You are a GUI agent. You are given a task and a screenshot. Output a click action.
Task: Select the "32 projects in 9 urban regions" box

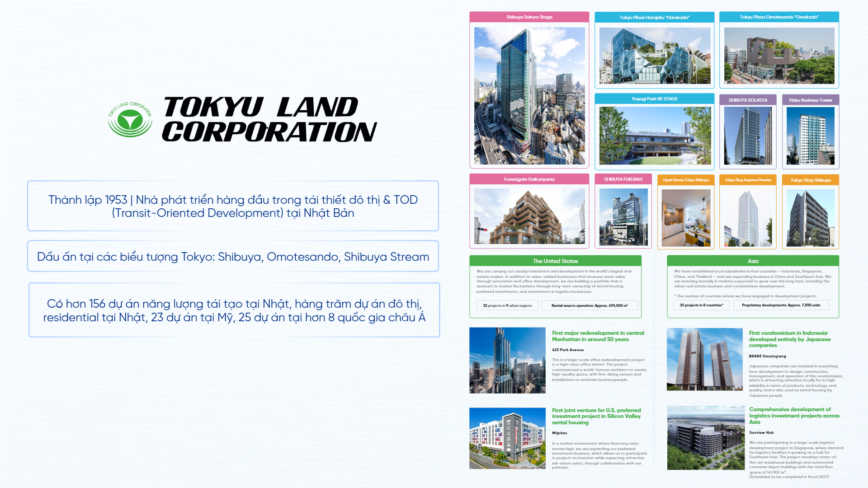[507, 305]
